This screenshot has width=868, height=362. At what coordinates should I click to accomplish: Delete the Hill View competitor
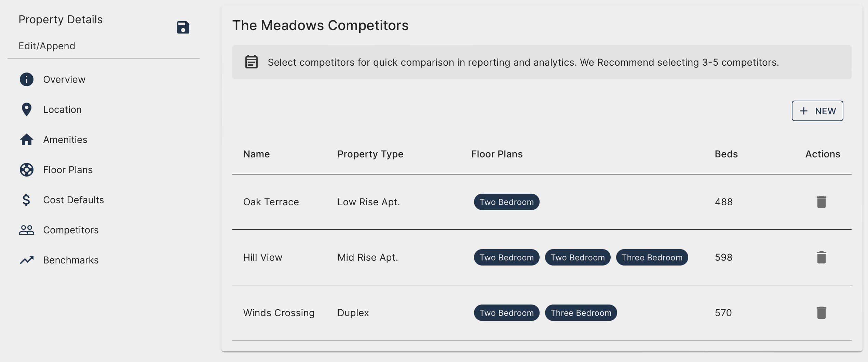click(821, 257)
